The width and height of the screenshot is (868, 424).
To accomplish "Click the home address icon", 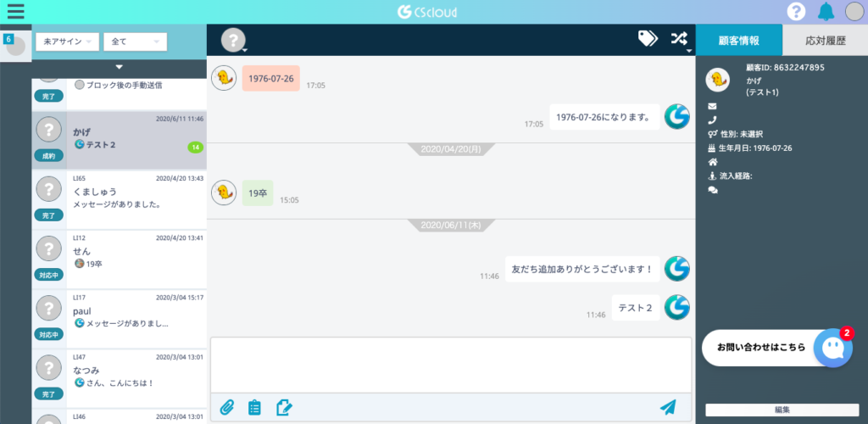I will point(712,162).
